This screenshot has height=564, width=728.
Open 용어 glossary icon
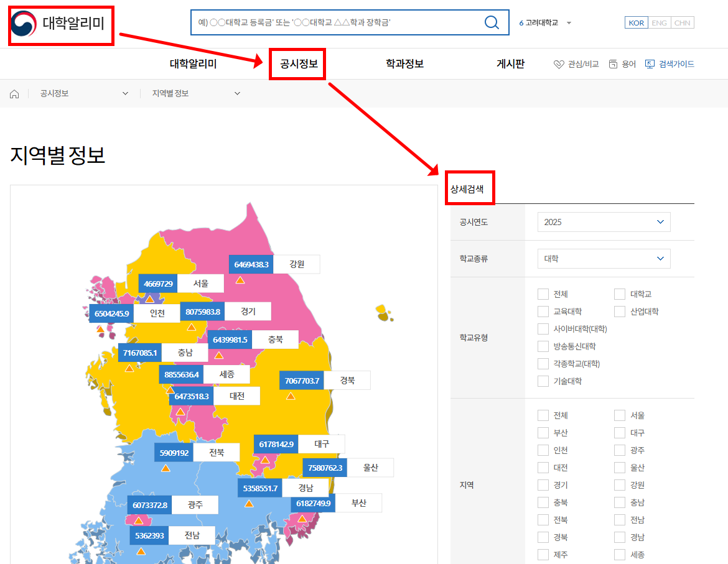point(613,64)
